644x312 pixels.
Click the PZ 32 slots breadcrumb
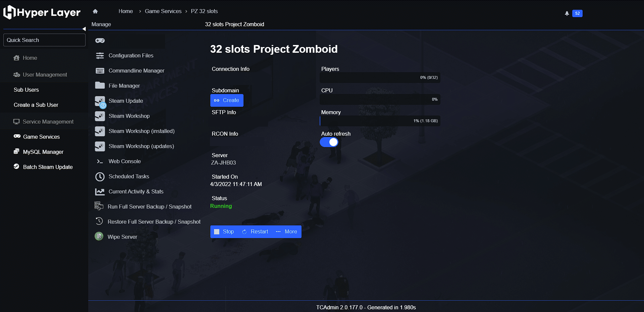tap(204, 11)
